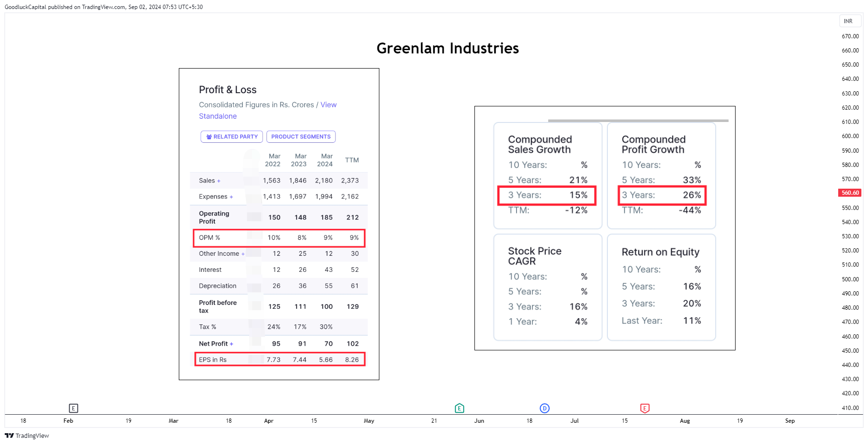This screenshot has height=444, width=868.
Task: Expand the Net Profit plus icon
Action: coord(231,344)
